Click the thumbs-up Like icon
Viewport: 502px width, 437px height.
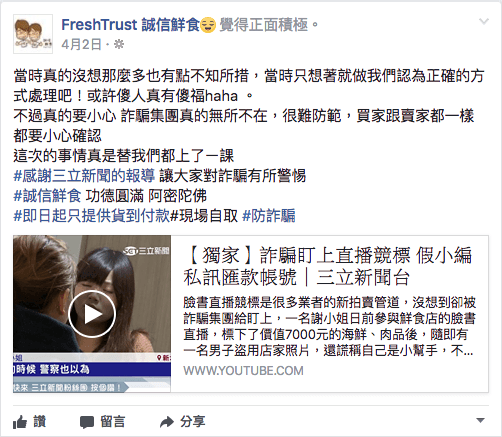(x=20, y=422)
